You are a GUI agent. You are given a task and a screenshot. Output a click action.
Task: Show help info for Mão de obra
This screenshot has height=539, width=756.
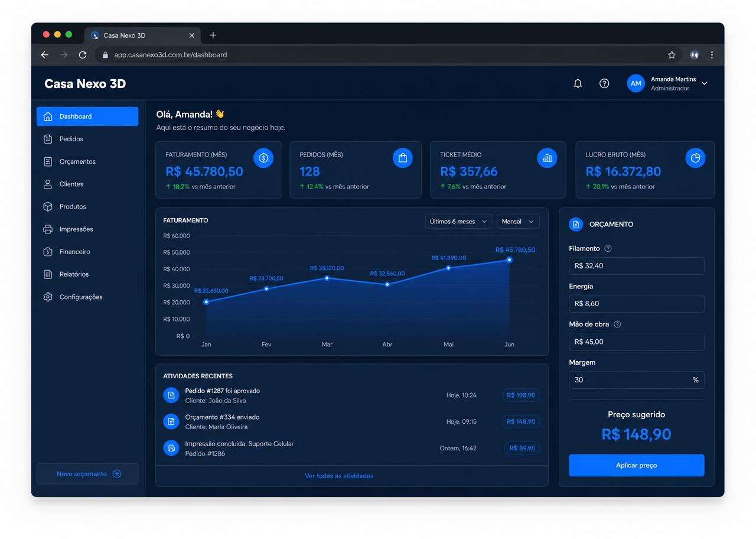click(x=617, y=324)
